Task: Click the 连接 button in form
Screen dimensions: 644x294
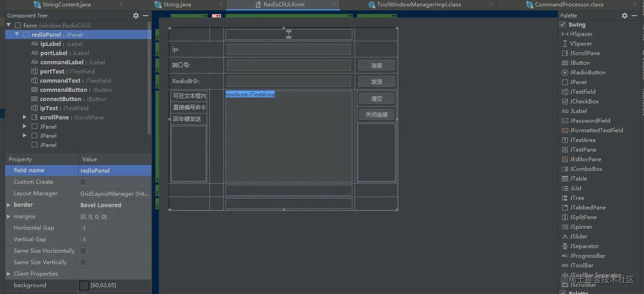Action: 376,65
